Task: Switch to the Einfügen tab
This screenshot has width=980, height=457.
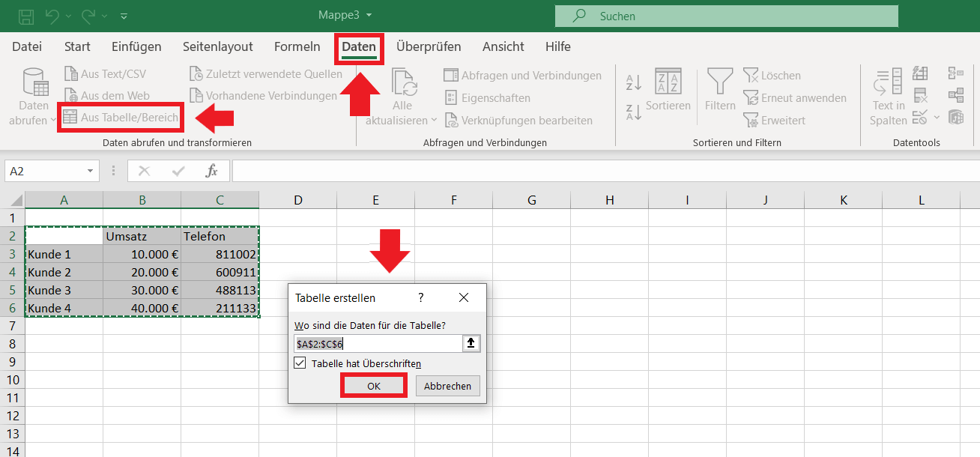Action: pos(136,46)
